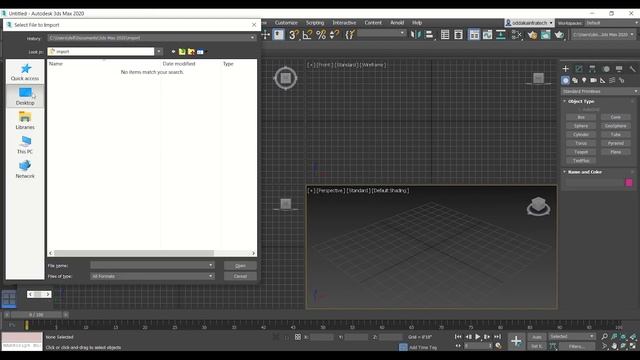Open the Modify command panel tab
640x360 pixels.
(x=579, y=69)
